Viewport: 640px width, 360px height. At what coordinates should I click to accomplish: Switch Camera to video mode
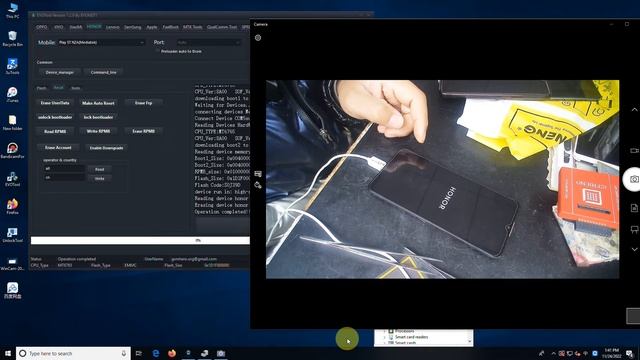[634, 150]
